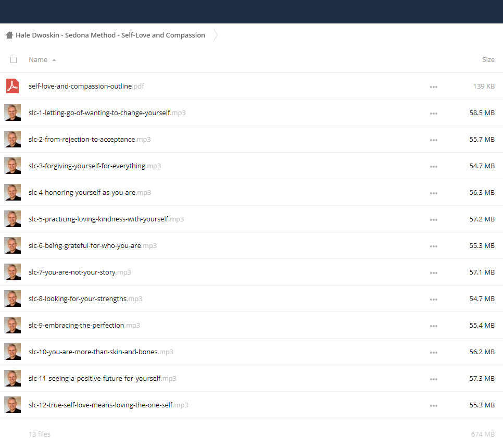Screen dimensions: 503x448
Task: Click thumbnail of slc-6-being-grateful-for-who-you-are
Action: 12,246
